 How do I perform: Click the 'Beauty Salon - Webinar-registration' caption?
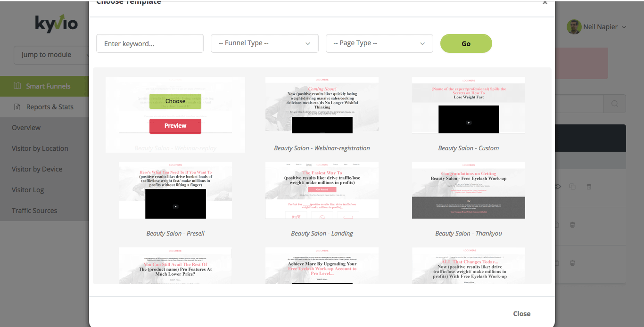coord(322,148)
